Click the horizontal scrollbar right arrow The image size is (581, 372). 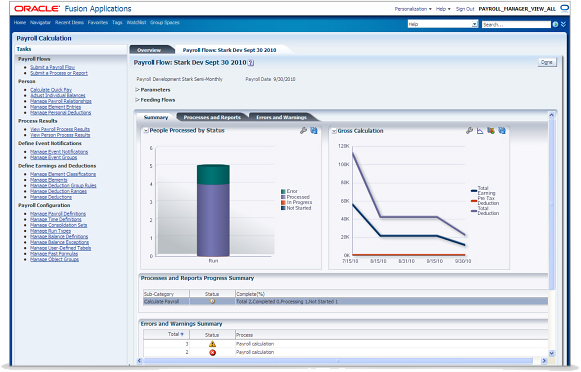click(x=544, y=361)
